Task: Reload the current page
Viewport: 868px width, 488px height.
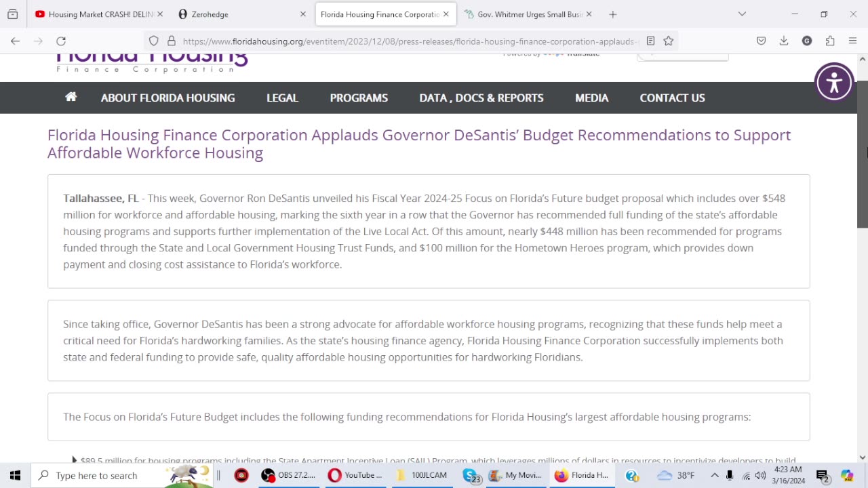Action: [x=61, y=41]
